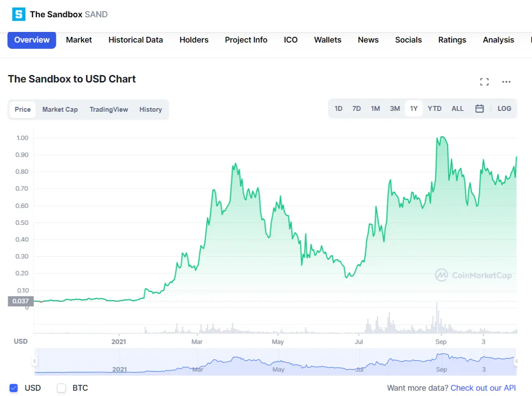Follow the Check out our API link
The height and width of the screenshot is (396, 532).
coord(483,388)
